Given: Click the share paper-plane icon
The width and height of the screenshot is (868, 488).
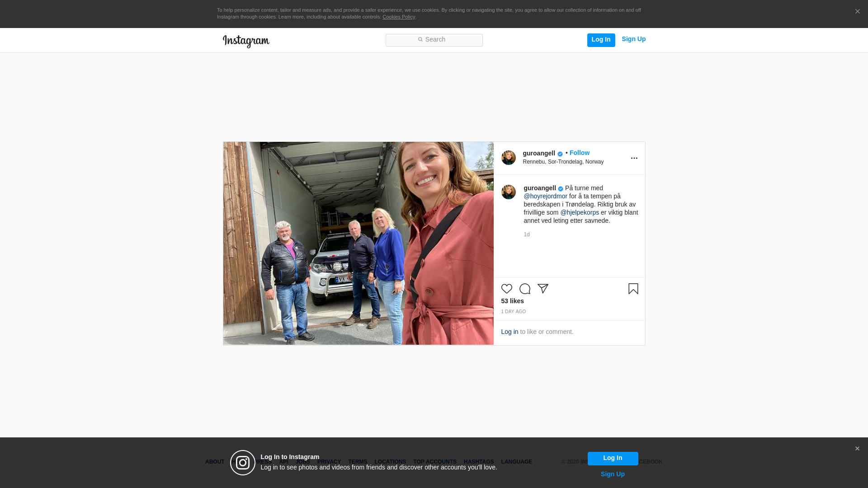Looking at the screenshot, I should [x=543, y=289].
